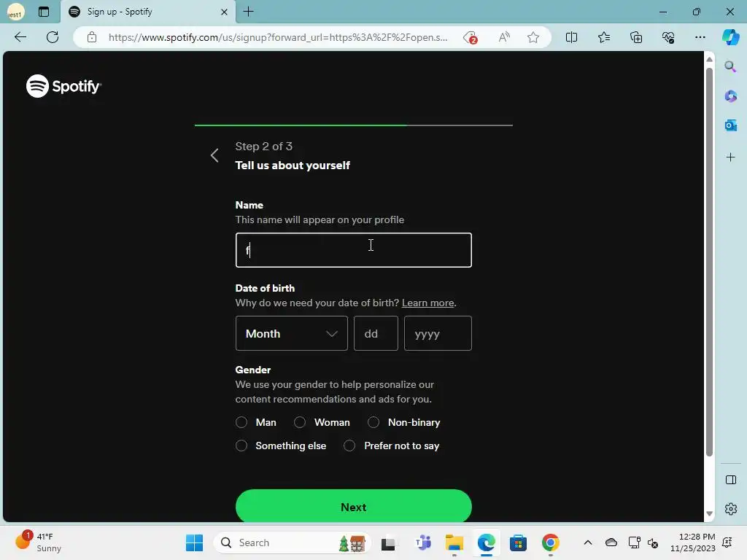Close the Sign up - Spotify tab
The width and height of the screenshot is (747, 560).
pyautogui.click(x=224, y=12)
